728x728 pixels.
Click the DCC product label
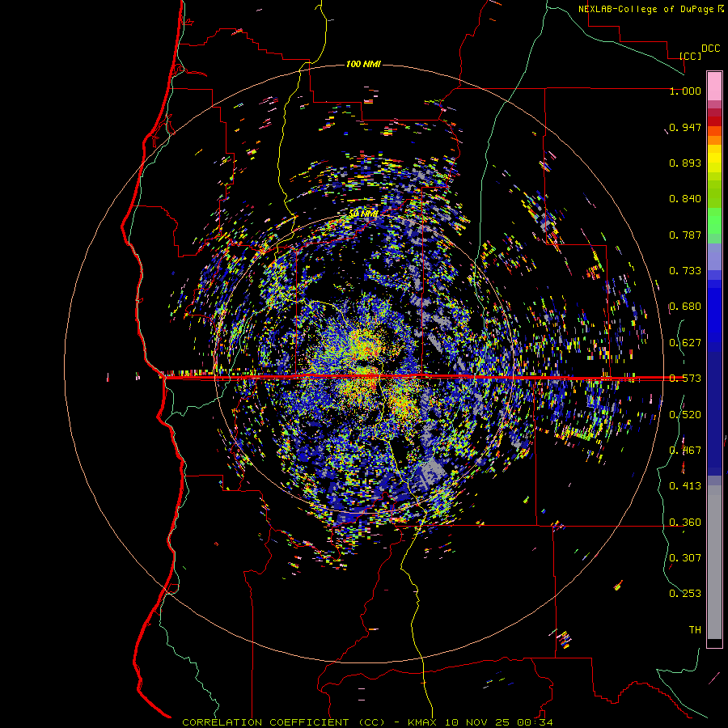(710, 49)
